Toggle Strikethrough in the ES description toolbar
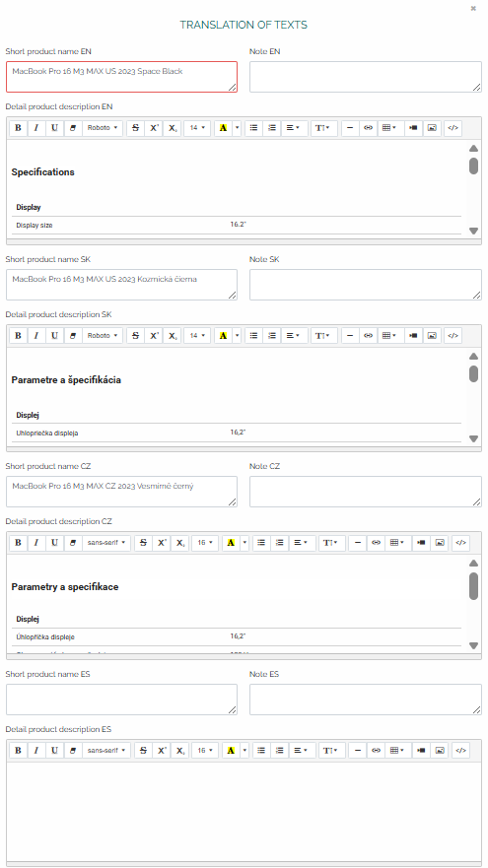The height and width of the screenshot is (868, 488). click(x=144, y=750)
